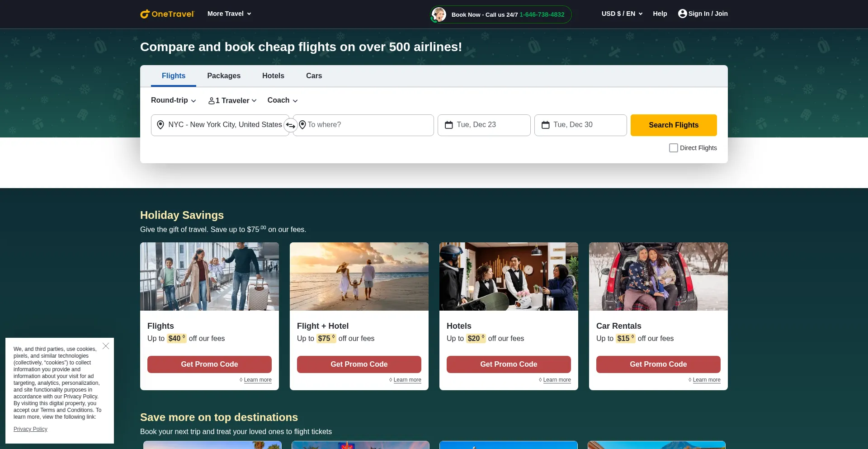Click the Hotels reception photo

(509, 276)
